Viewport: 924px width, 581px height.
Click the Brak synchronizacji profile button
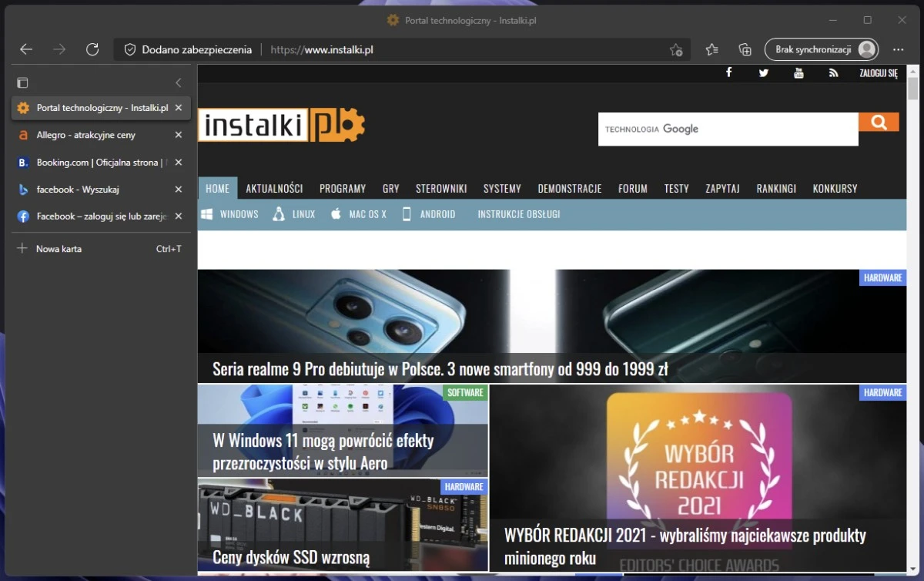pyautogui.click(x=822, y=49)
